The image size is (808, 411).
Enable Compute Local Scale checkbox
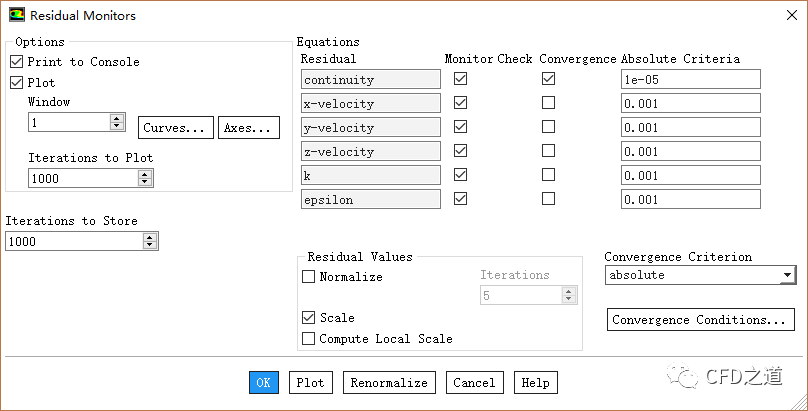click(309, 339)
